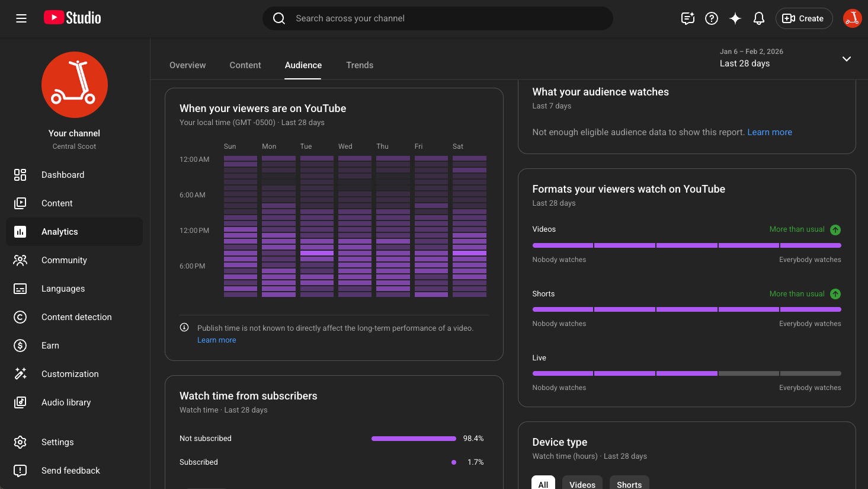Click the channel search field
This screenshot has width=868, height=489.
pos(438,18)
